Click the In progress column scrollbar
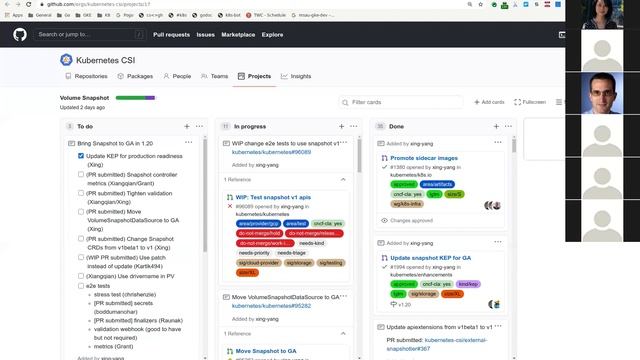 359,156
